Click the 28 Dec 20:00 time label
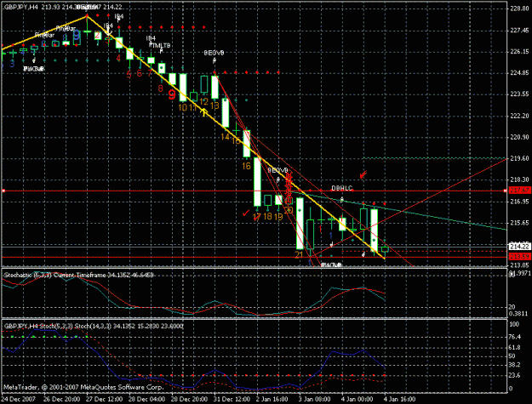The width and height of the screenshot is (532, 404). pyautogui.click(x=189, y=399)
